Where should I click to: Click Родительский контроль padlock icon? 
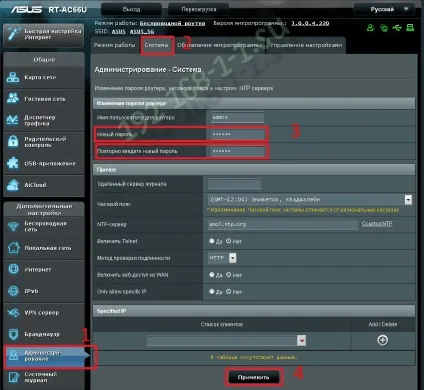pyautogui.click(x=13, y=142)
